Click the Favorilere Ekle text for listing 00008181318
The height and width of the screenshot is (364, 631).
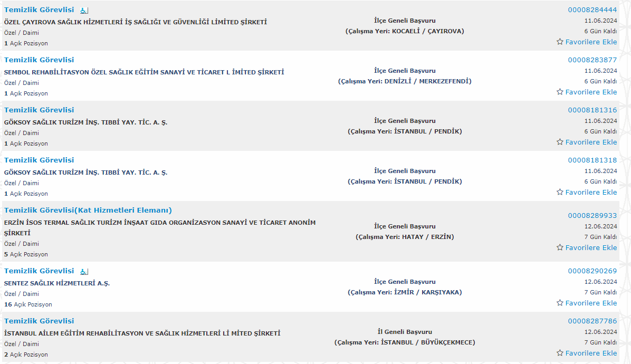pos(591,192)
